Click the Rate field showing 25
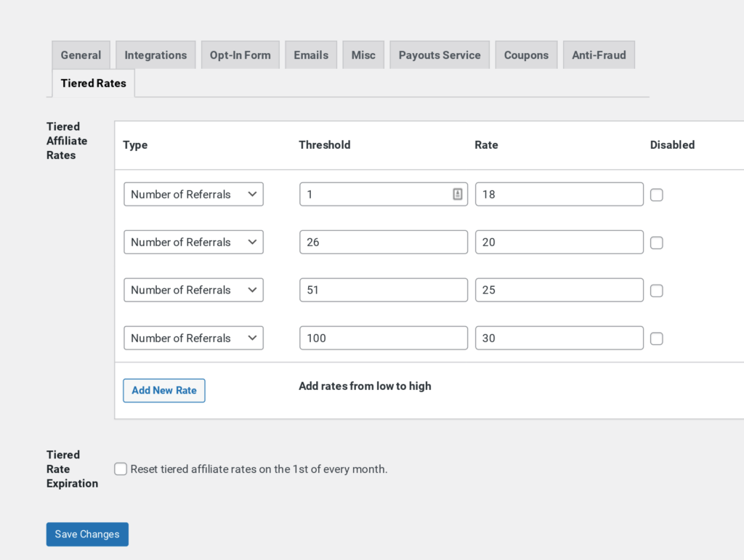 (x=559, y=290)
